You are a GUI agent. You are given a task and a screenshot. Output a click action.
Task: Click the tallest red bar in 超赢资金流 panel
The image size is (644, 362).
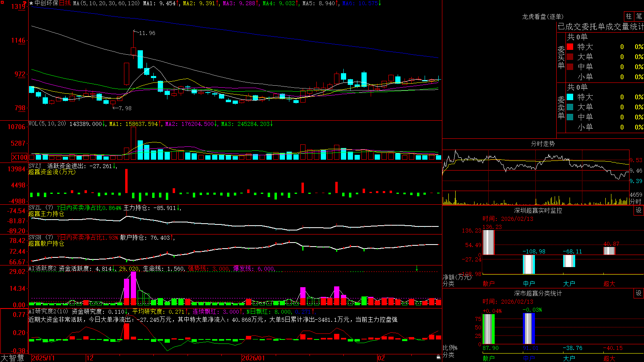coord(126,181)
